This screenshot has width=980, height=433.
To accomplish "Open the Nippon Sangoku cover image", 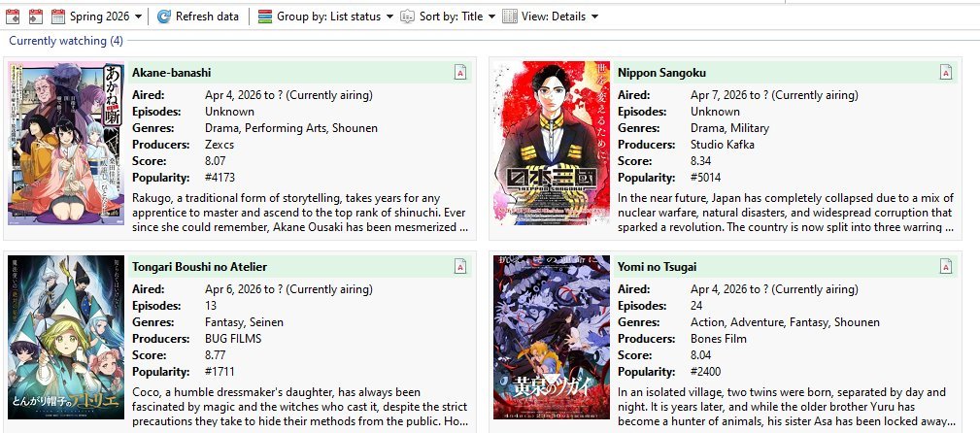I will [x=552, y=143].
